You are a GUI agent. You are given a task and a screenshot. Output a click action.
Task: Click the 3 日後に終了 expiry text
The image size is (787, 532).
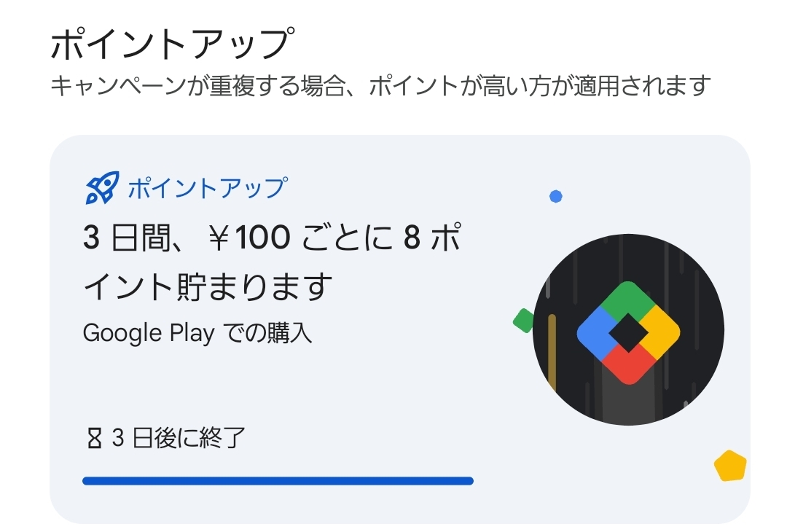click(178, 439)
